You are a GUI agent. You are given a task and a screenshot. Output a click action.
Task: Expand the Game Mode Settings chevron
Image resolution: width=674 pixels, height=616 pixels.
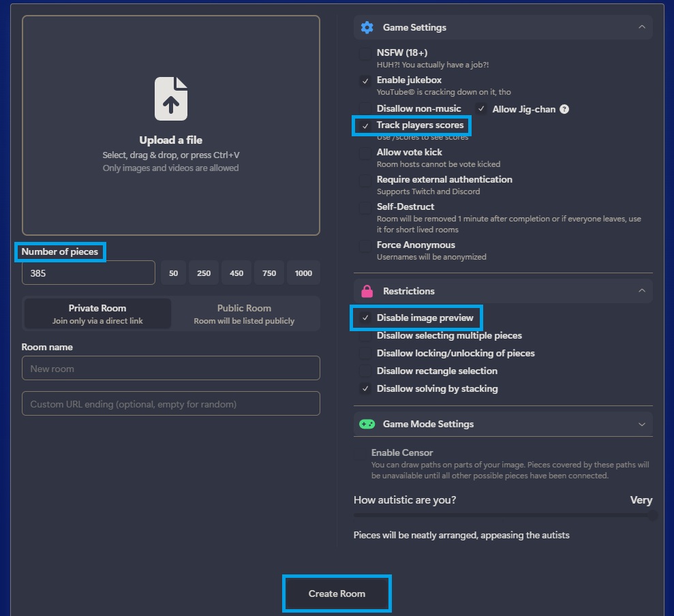coord(642,425)
